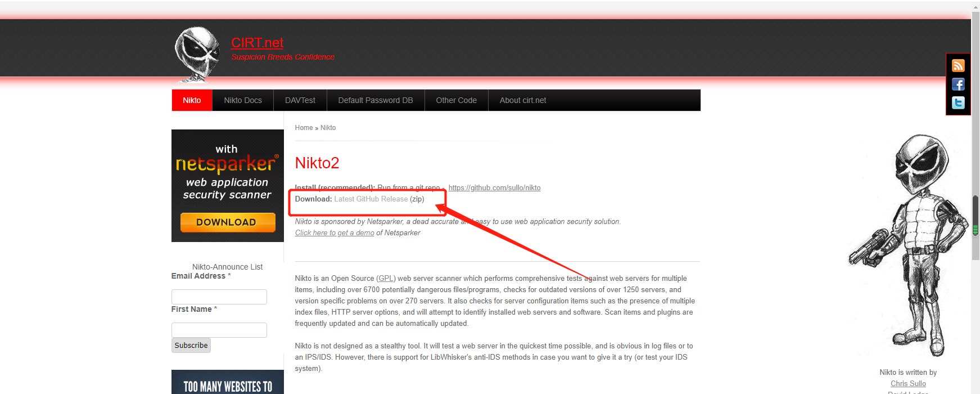Click the netsparker logo in ad banner
The image size is (980, 394).
tap(227, 164)
